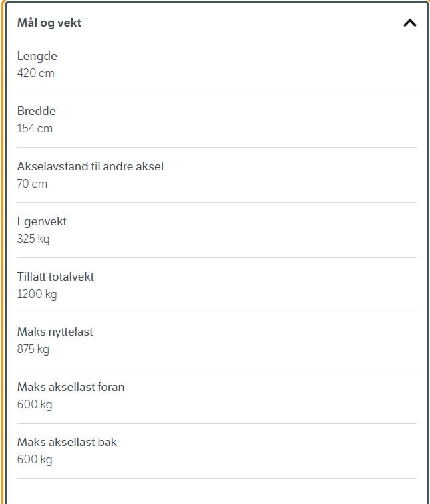
Task: Click the 875 kg value
Action: coord(33,349)
